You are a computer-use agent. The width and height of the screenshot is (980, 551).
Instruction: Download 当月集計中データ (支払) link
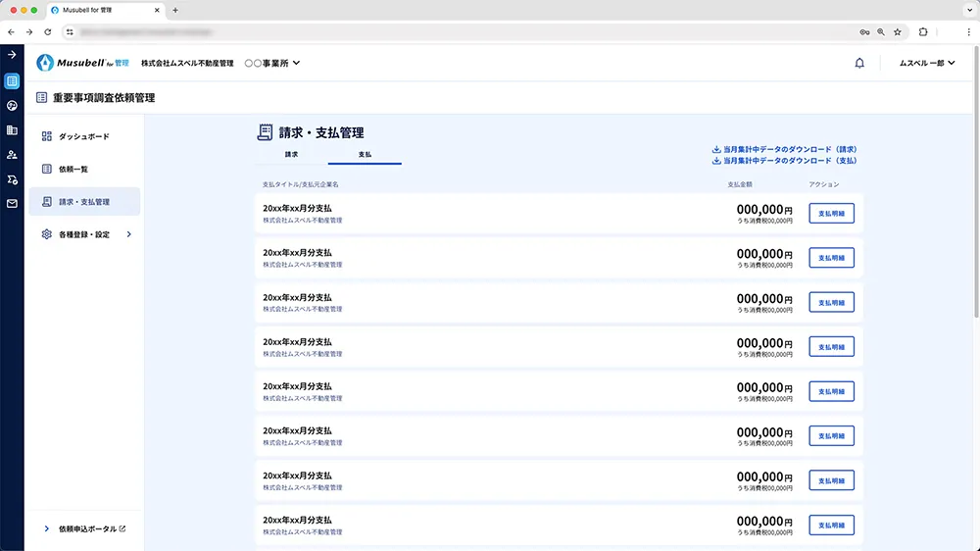(785, 160)
